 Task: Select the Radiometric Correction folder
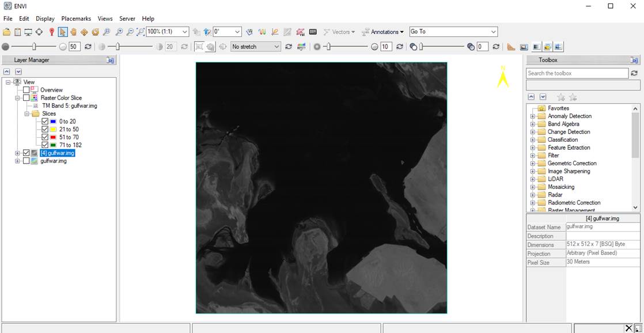[574, 202]
